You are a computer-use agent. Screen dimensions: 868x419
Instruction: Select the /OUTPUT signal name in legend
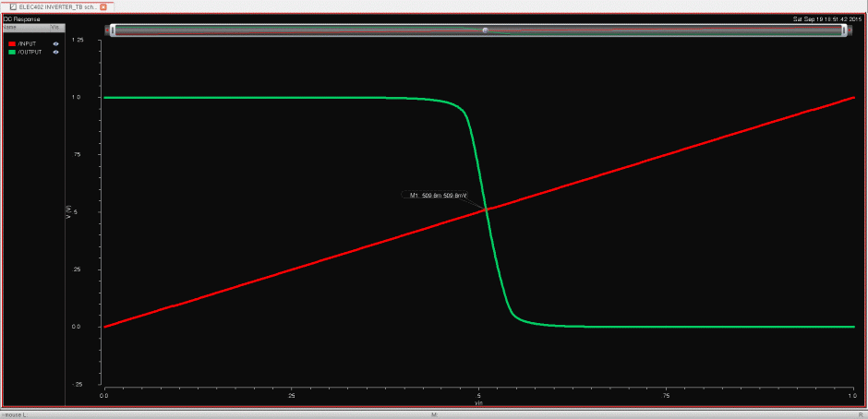pyautogui.click(x=30, y=52)
